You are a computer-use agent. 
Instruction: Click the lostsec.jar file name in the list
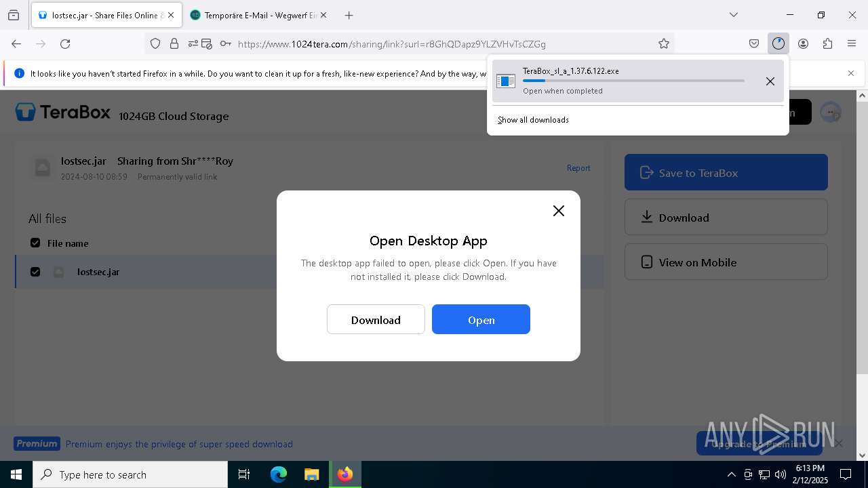(98, 272)
